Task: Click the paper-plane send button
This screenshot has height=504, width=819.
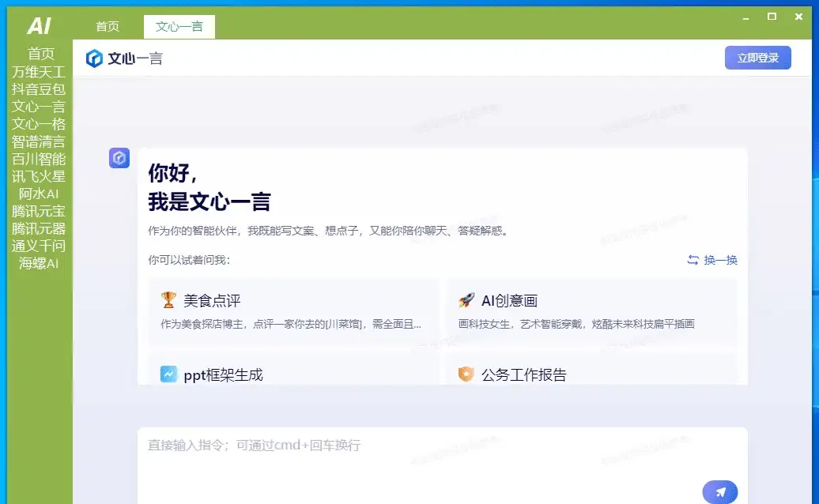Action: click(x=719, y=491)
